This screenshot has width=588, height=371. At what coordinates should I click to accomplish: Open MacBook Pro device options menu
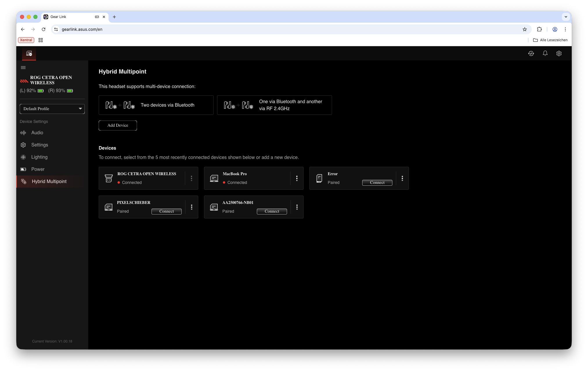pyautogui.click(x=297, y=178)
